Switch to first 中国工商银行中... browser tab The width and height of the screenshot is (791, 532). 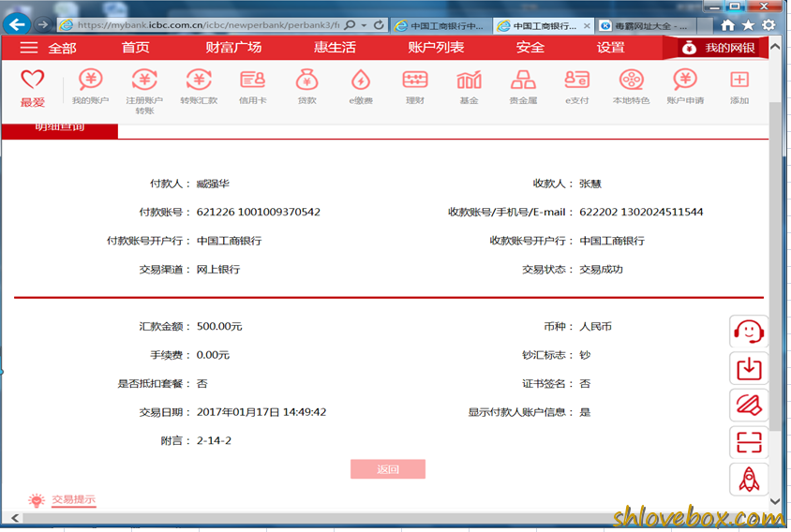[x=440, y=25]
